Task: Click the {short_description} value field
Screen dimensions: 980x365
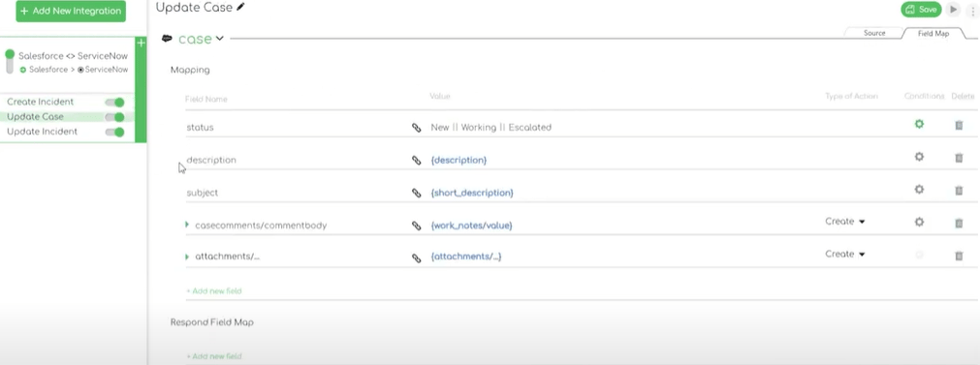Action: coord(472,193)
